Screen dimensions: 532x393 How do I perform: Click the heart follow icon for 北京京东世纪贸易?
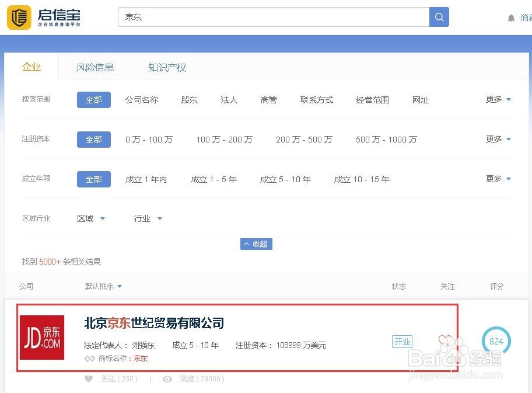(445, 340)
